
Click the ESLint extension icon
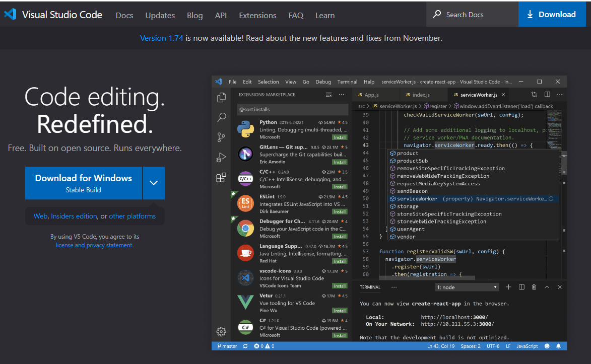pyautogui.click(x=245, y=203)
